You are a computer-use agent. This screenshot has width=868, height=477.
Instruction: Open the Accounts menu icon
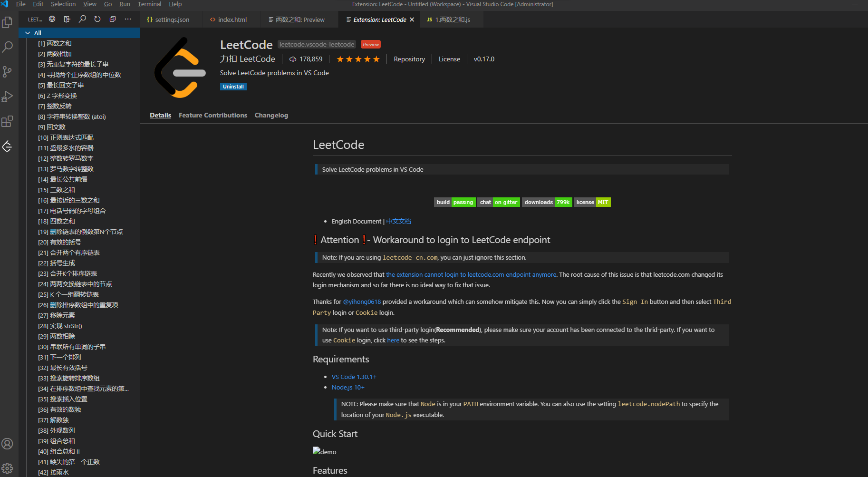(x=8, y=444)
